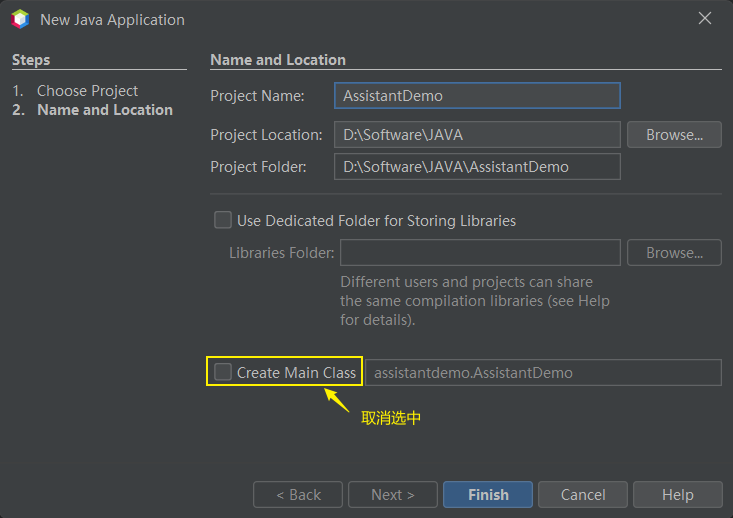The width and height of the screenshot is (733, 518).
Task: Close the New Java Application dialog
Action: 705,19
